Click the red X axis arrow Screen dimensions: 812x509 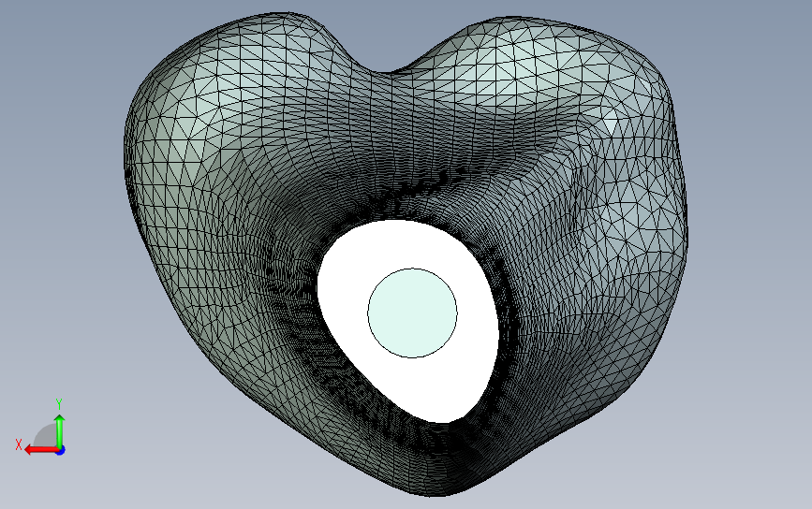point(41,450)
